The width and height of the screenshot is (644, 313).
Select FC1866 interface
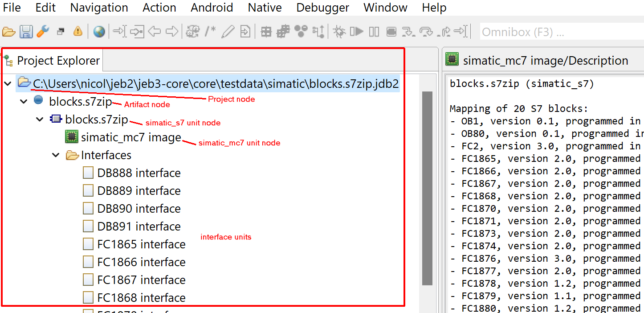tap(134, 262)
